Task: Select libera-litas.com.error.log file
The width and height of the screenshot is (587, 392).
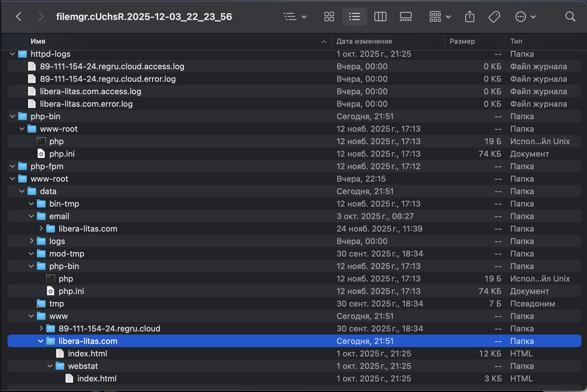Action: pyautogui.click(x=86, y=104)
